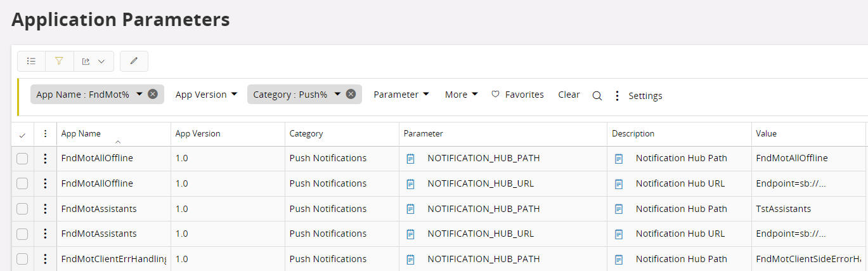The height and width of the screenshot is (271, 868).
Task: Toggle the yellow filter funnel icon
Action: (59, 61)
